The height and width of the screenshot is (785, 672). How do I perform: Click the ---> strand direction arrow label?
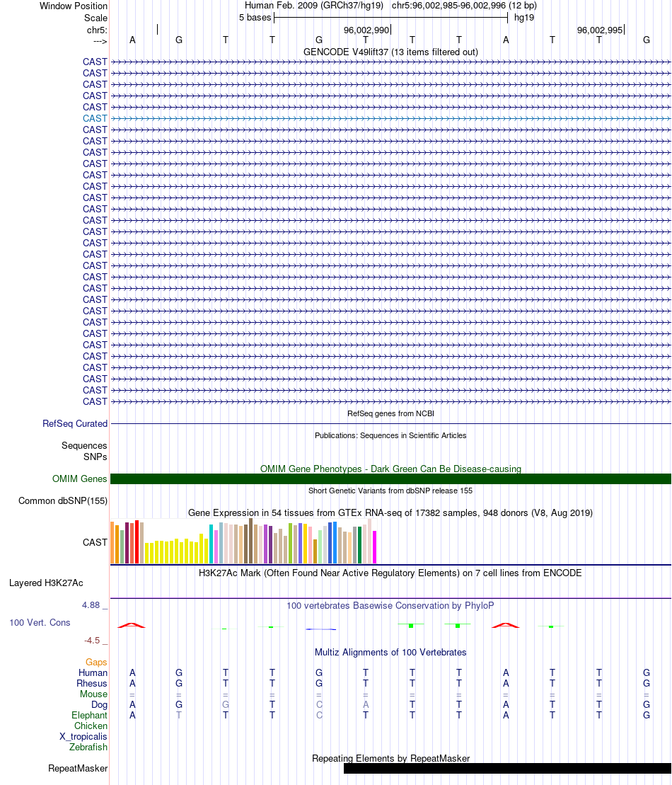pos(100,41)
